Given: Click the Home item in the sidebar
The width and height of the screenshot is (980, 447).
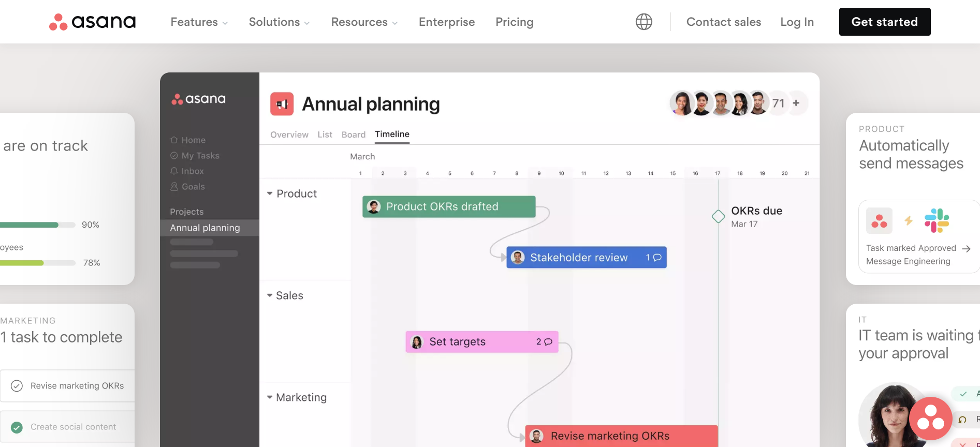Looking at the screenshot, I should [x=193, y=140].
